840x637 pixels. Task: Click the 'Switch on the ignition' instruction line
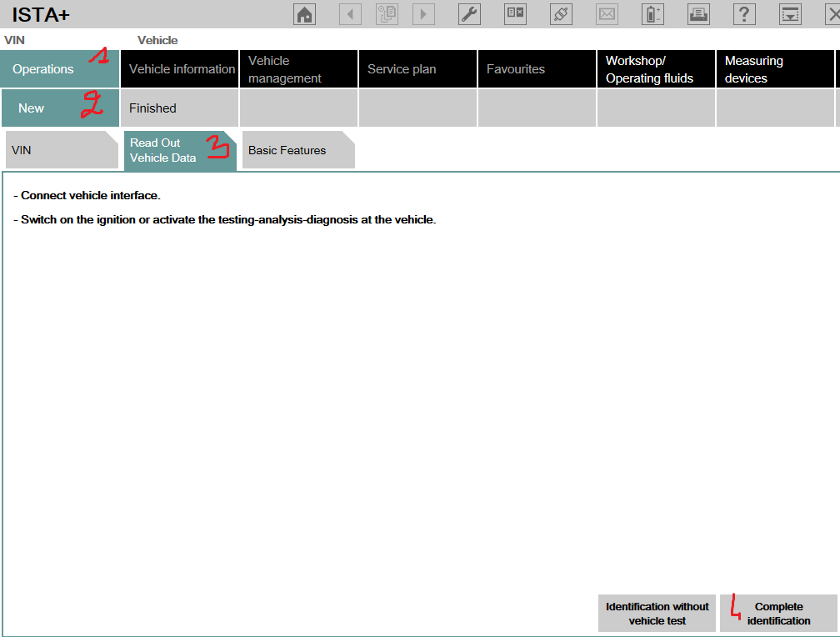[x=224, y=220]
